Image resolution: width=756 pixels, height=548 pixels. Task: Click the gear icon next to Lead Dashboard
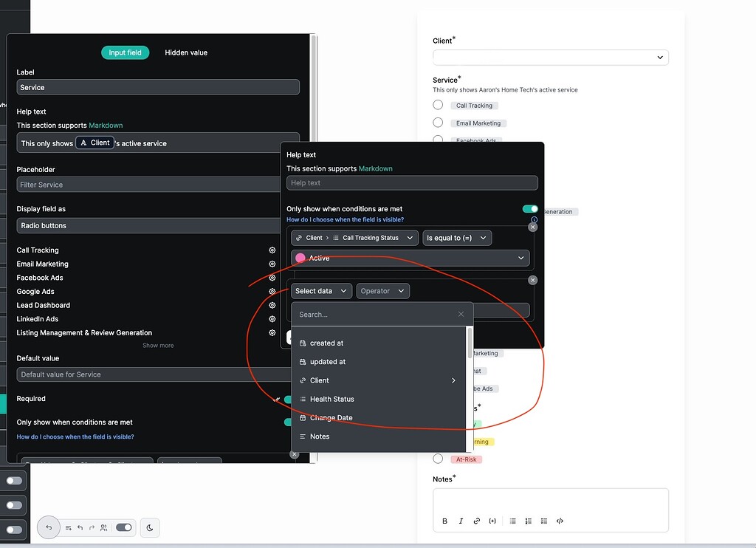(x=272, y=305)
